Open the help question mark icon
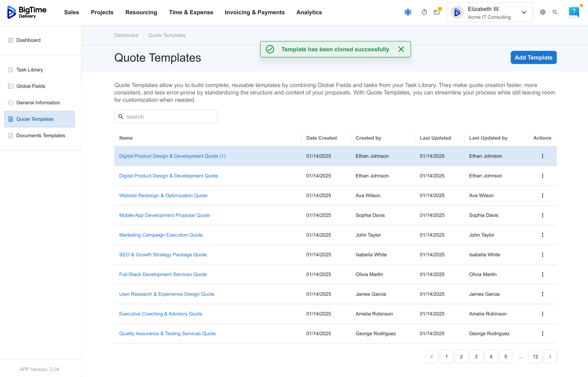 click(573, 12)
